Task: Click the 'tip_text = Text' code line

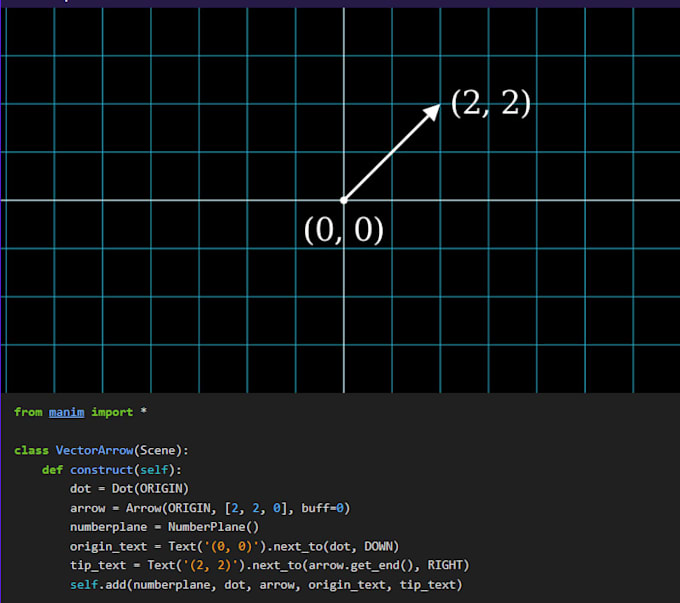Action: (269, 565)
